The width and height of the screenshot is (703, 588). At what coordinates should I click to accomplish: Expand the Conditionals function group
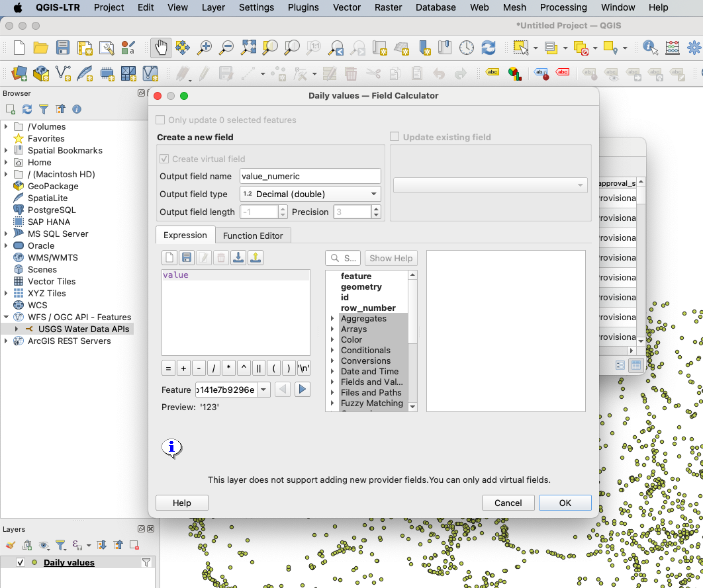pyautogui.click(x=332, y=350)
